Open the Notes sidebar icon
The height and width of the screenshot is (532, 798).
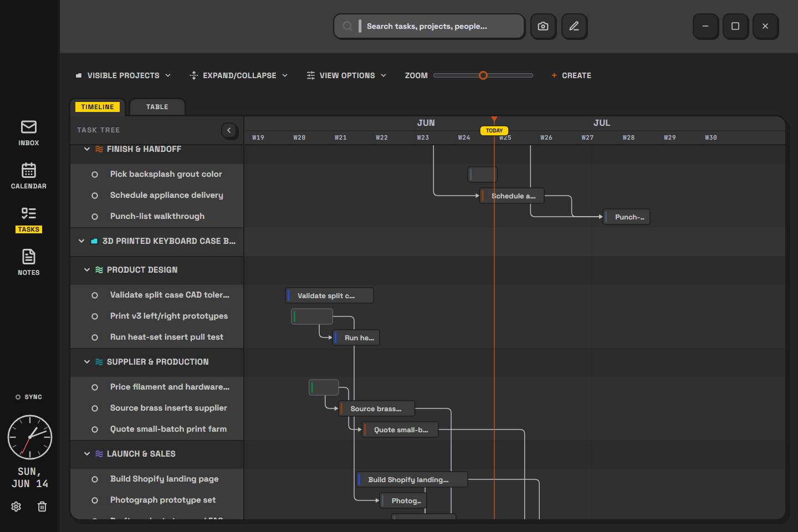click(29, 257)
